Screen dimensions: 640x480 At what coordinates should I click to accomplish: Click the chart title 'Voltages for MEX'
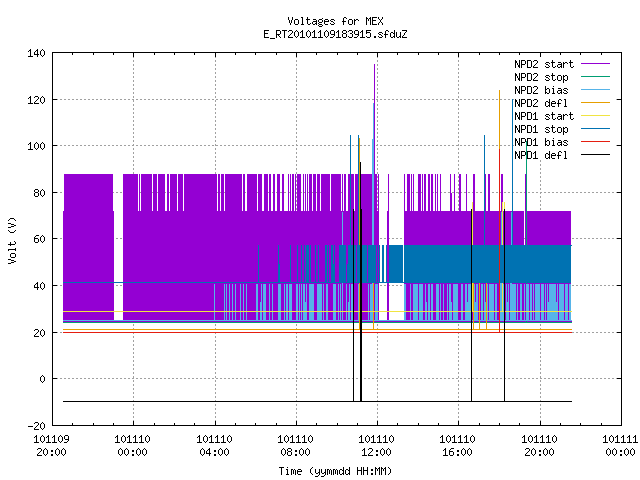[335, 21]
